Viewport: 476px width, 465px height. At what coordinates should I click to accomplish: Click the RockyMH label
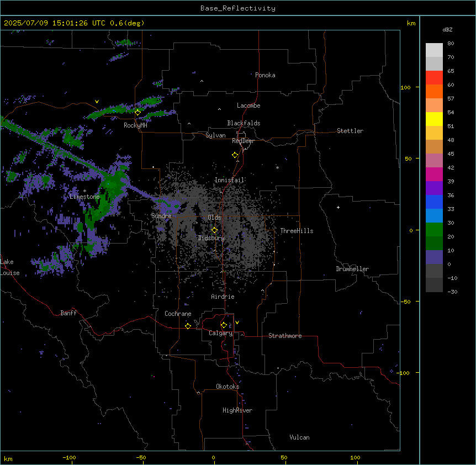pyautogui.click(x=135, y=125)
